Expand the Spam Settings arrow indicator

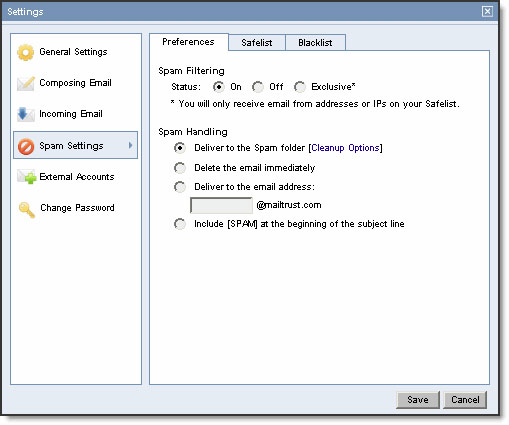tap(131, 145)
